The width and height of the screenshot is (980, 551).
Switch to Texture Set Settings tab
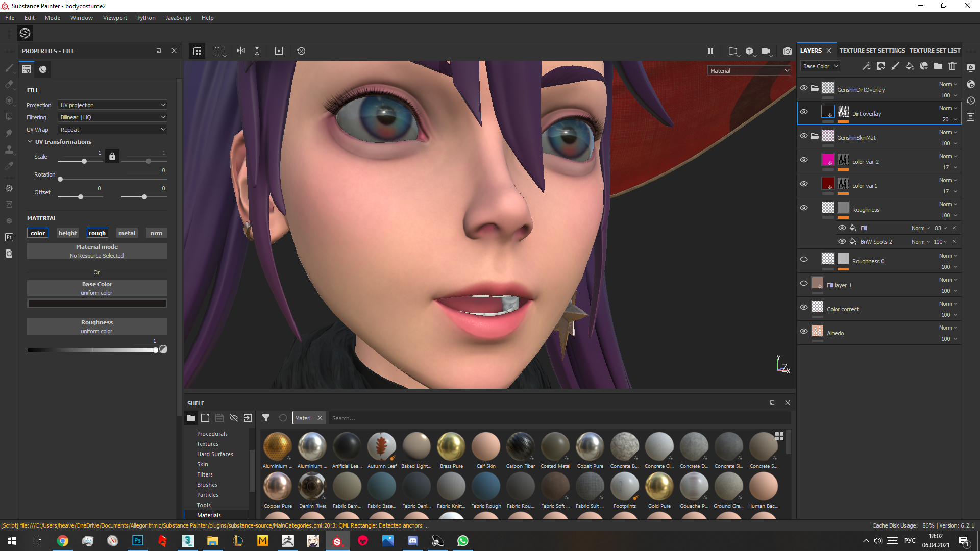872,51
